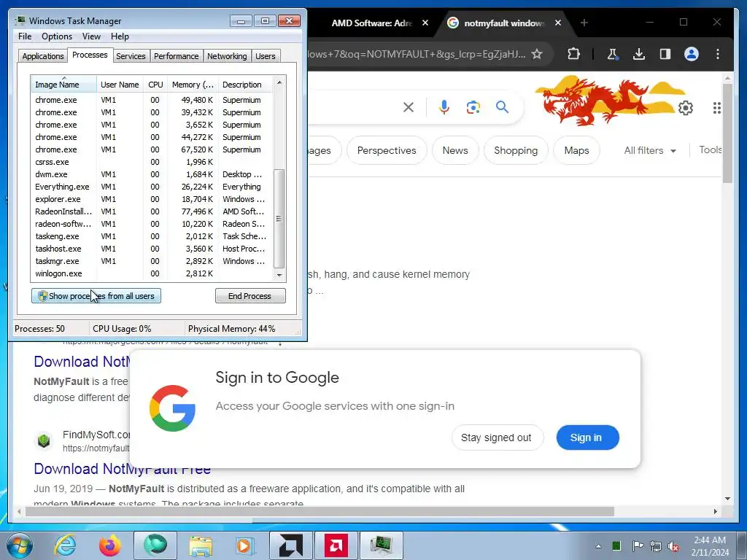Select the Everything.exe process row
This screenshot has width=747, height=560.
[x=152, y=187]
